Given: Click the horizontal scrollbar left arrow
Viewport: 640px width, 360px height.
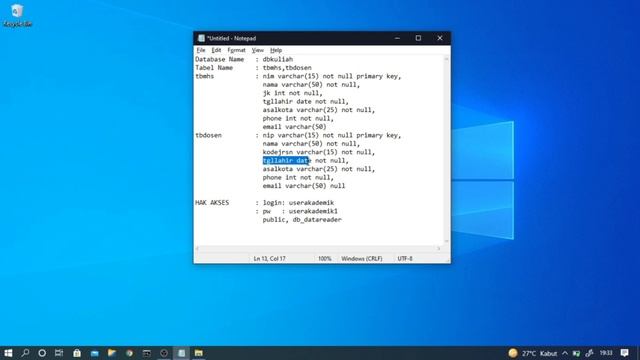Looking at the screenshot, I should click(198, 248).
